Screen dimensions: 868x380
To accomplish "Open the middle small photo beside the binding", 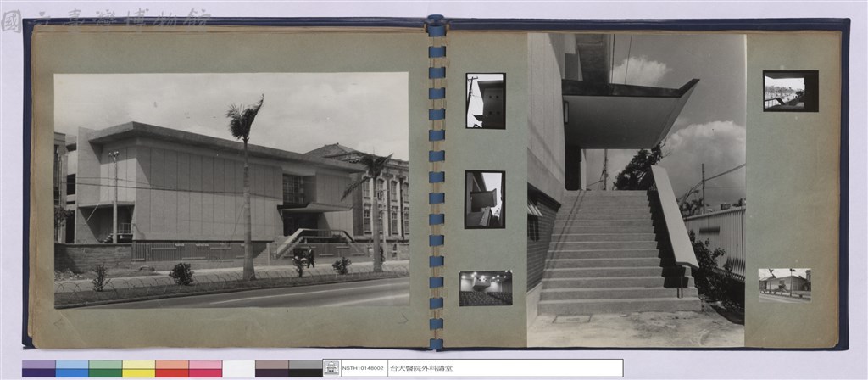I will (485, 199).
